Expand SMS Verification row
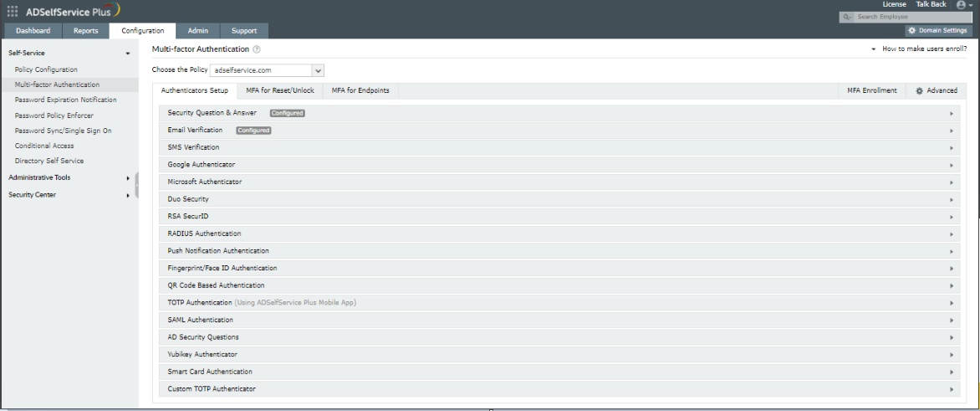Screen dimensions: 980x411 (560, 147)
